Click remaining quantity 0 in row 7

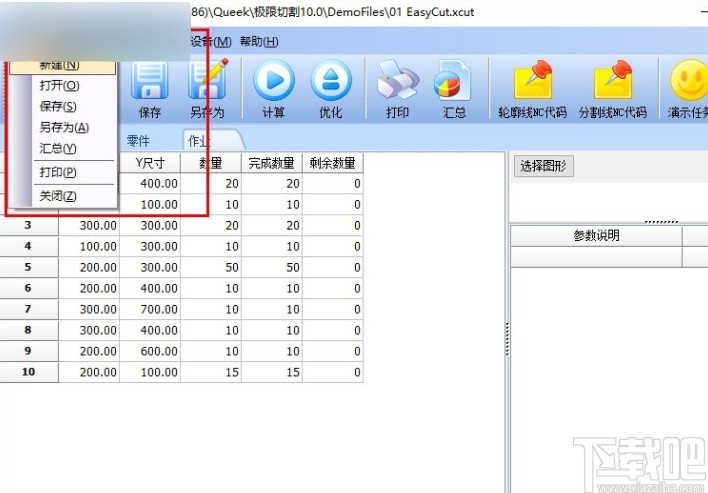point(333,309)
